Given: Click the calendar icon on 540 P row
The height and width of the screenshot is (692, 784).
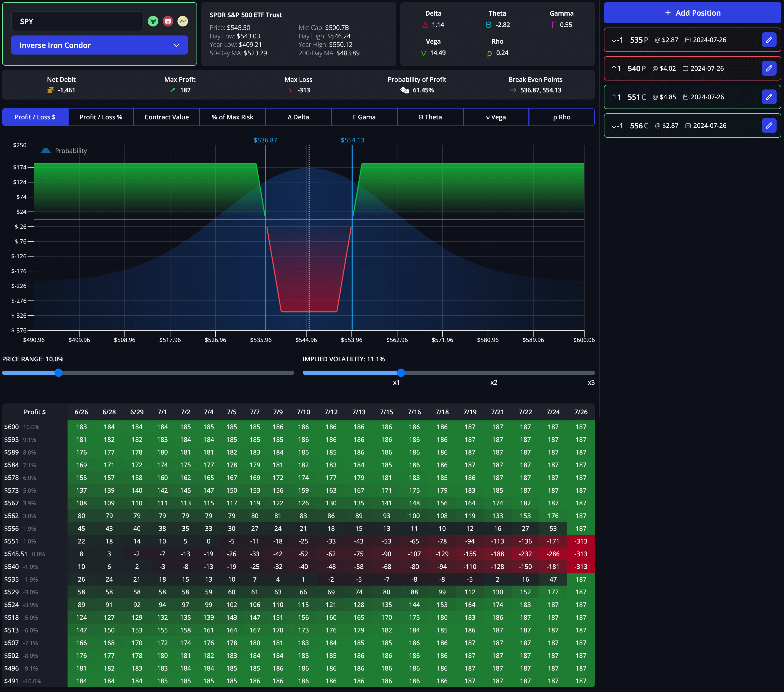Looking at the screenshot, I should point(685,69).
